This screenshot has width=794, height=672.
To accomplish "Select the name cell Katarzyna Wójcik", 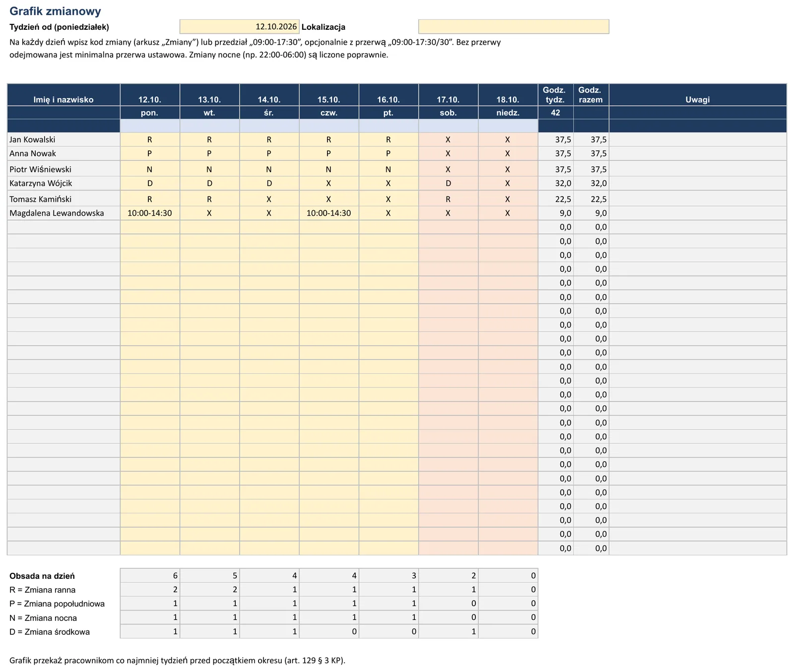I will [64, 183].
